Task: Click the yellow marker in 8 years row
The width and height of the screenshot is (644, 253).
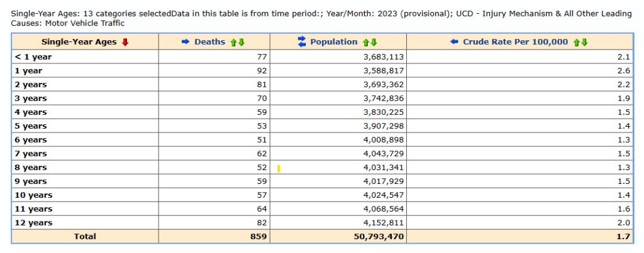Action: coord(279,168)
